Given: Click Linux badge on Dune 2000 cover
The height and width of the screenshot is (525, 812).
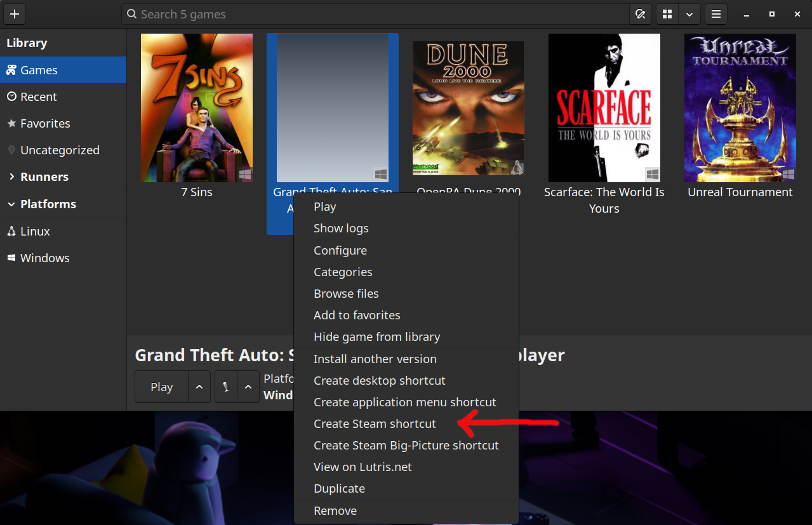Looking at the screenshot, I should 517,167.
